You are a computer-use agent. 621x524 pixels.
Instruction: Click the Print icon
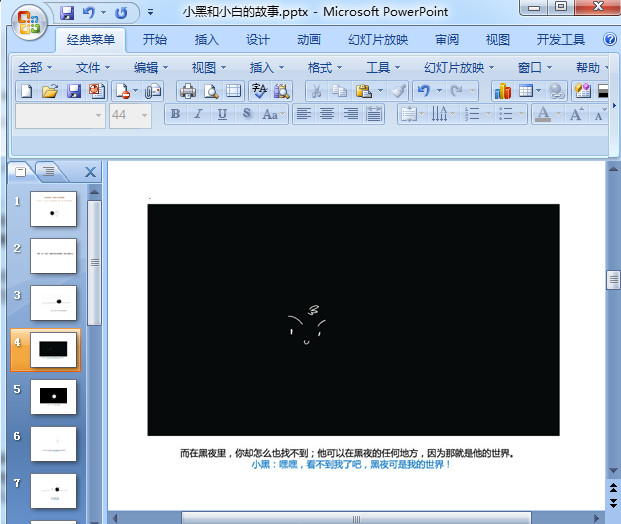pos(188,91)
